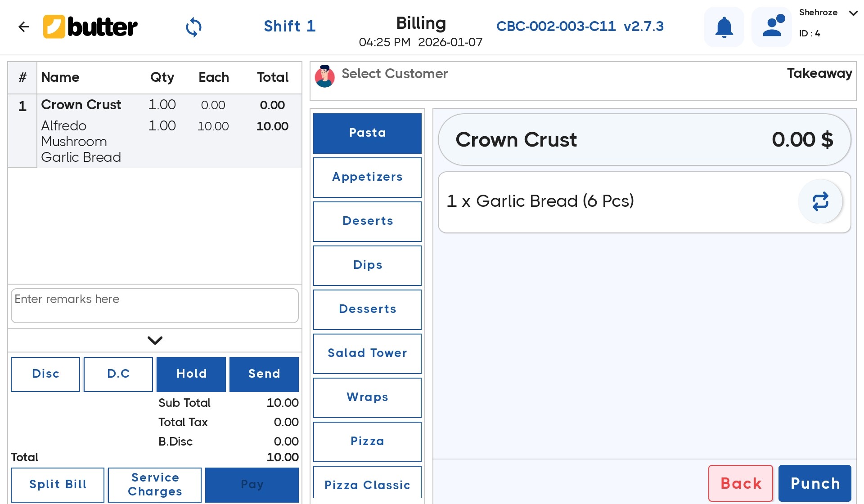This screenshot has height=504, width=864.
Task: Expand the chevron below remarks
Action: coord(155,340)
